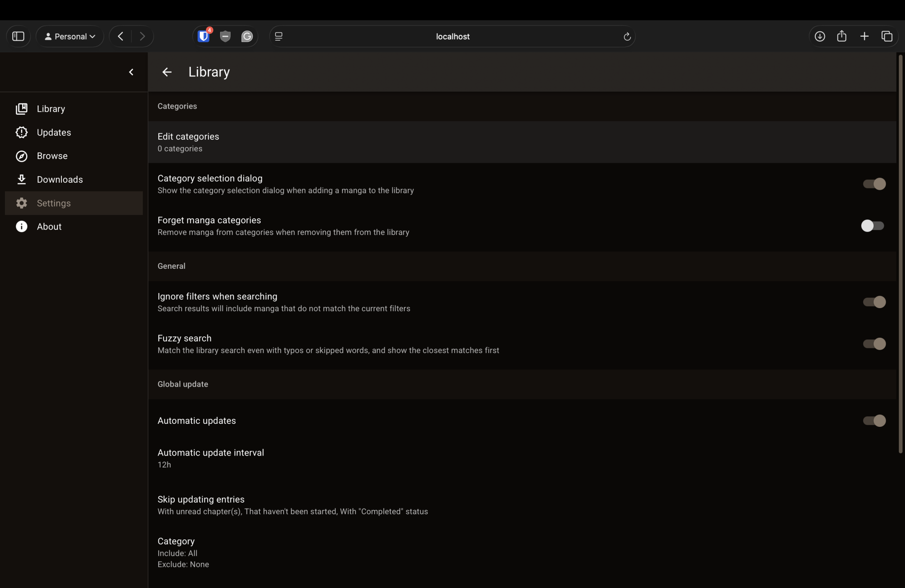The height and width of the screenshot is (588, 905).
Task: Click the Browse compass icon
Action: [21, 156]
